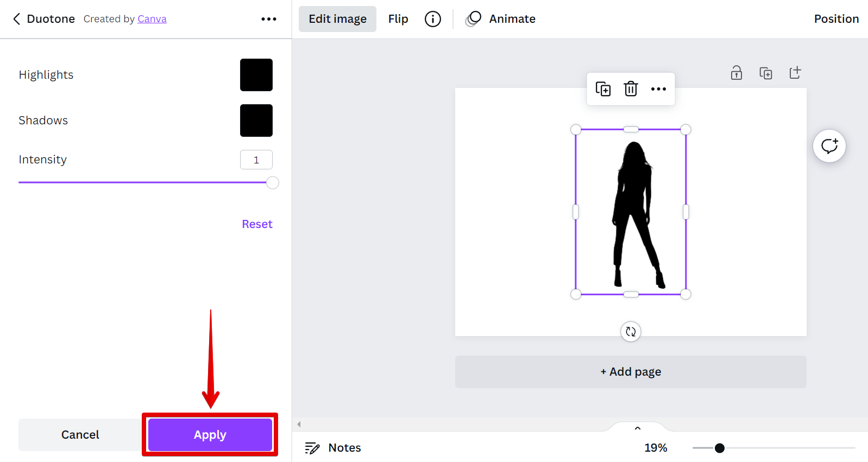Screen dimensions: 868x462
Task: Lock the page with the padlock icon
Action: pyautogui.click(x=737, y=73)
